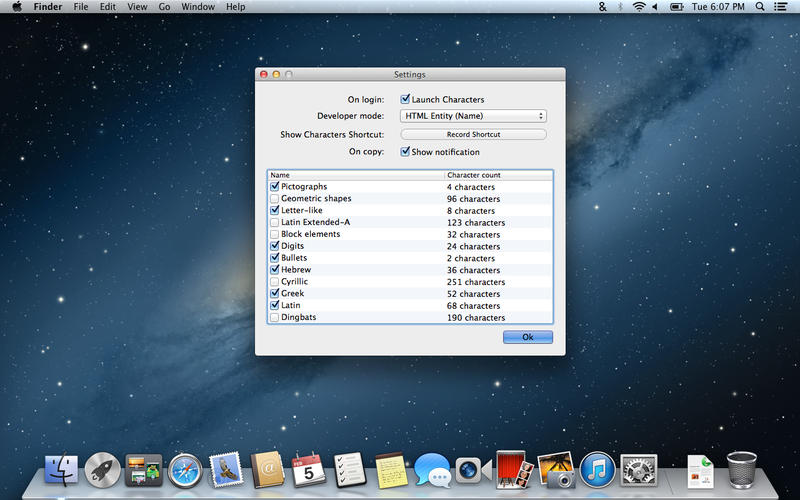Open the Finder menu

point(47,7)
